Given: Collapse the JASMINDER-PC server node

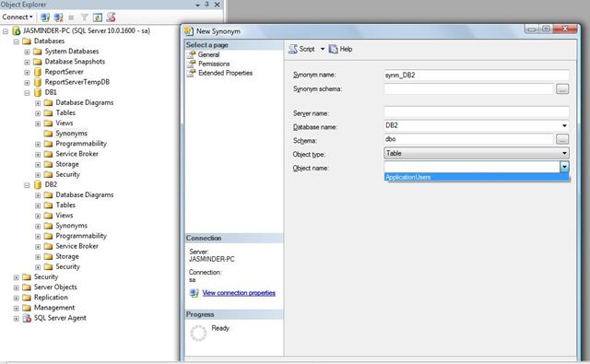Looking at the screenshot, I should click(6, 31).
